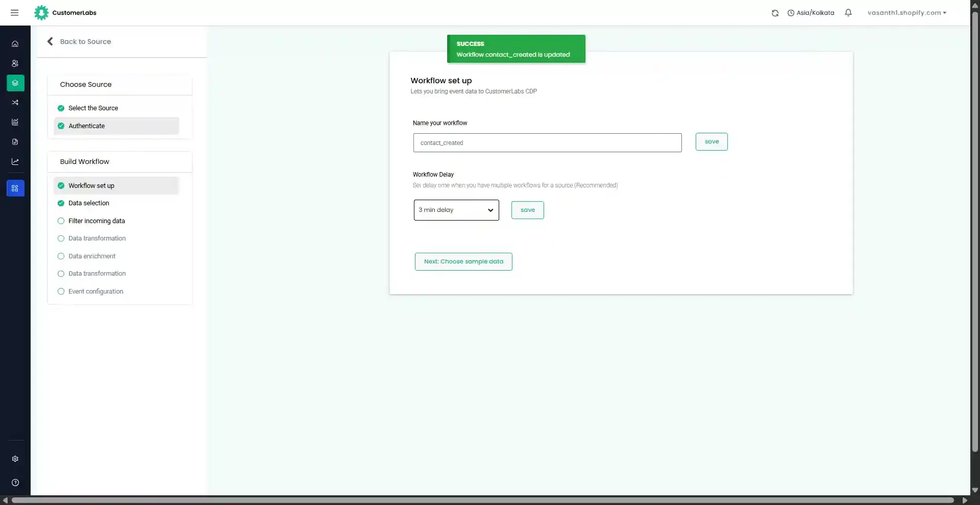
Task: Open the users sidebar icon
Action: 15,63
